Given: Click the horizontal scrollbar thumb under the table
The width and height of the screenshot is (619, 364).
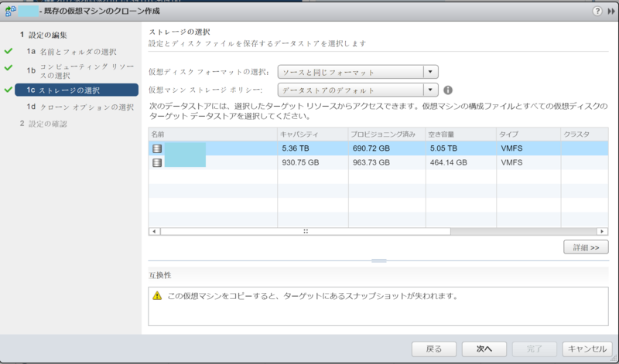Looking at the screenshot, I should pos(306,232).
